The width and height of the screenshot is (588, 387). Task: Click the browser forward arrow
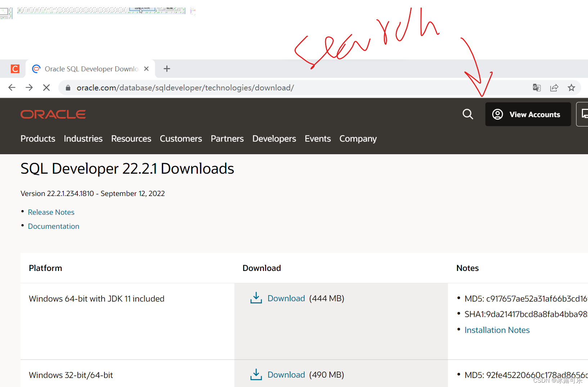[29, 88]
